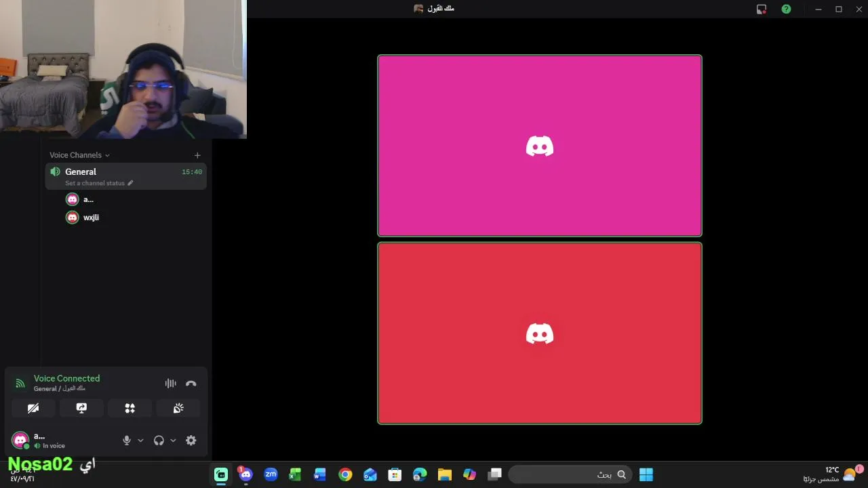Click the taskbar search box
This screenshot has width=868, height=488.
coord(570,474)
